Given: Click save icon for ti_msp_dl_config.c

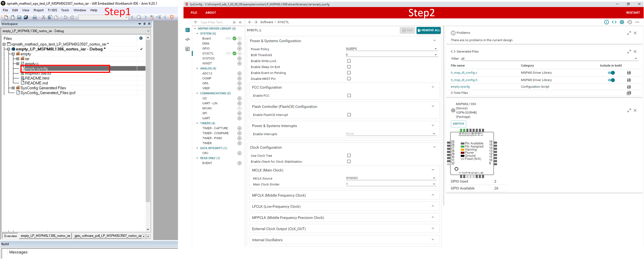Looking at the screenshot, I should coord(628,73).
